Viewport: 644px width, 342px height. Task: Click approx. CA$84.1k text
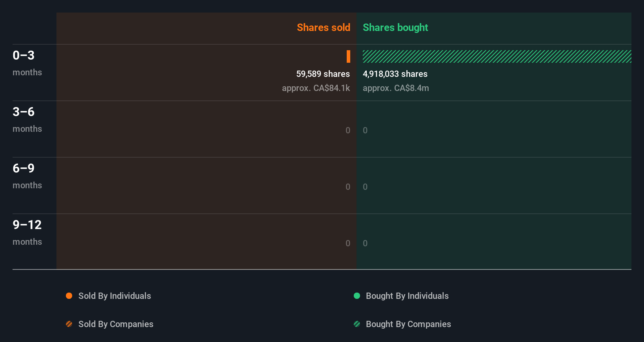pyautogui.click(x=316, y=88)
